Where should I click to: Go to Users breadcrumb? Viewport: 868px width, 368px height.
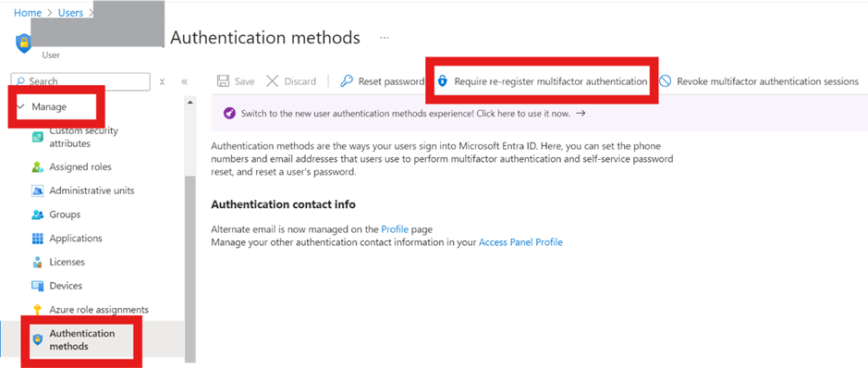click(x=70, y=13)
